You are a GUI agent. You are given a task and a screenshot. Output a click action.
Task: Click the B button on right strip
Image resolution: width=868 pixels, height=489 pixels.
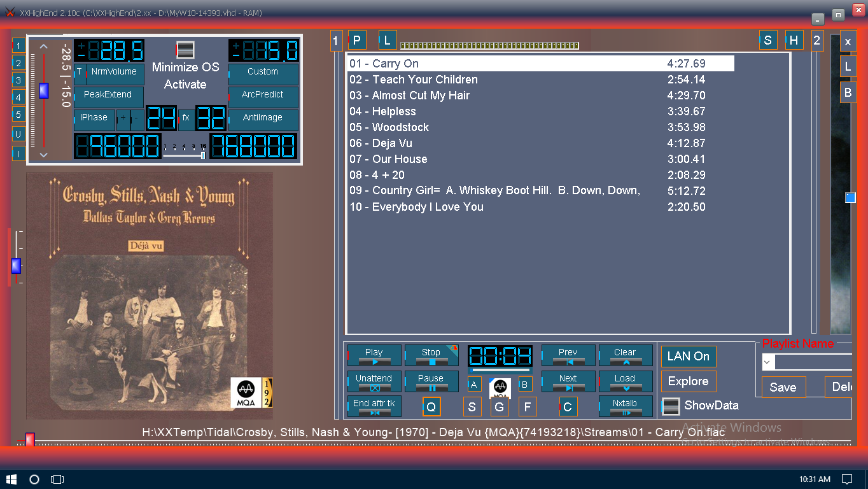click(x=848, y=92)
